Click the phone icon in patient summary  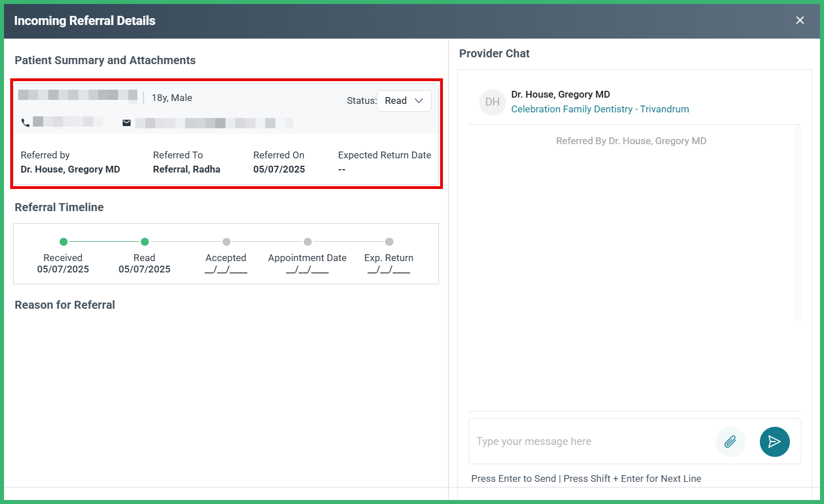point(26,123)
